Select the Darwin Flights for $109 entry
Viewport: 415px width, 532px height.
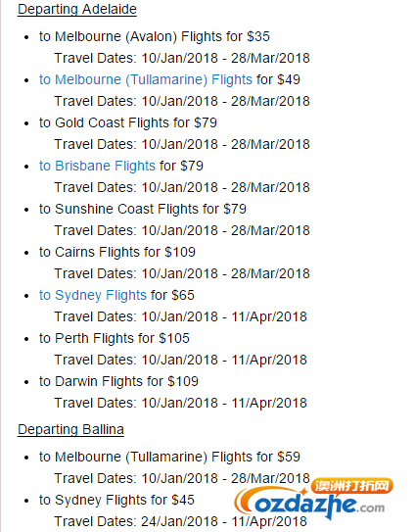118,381
